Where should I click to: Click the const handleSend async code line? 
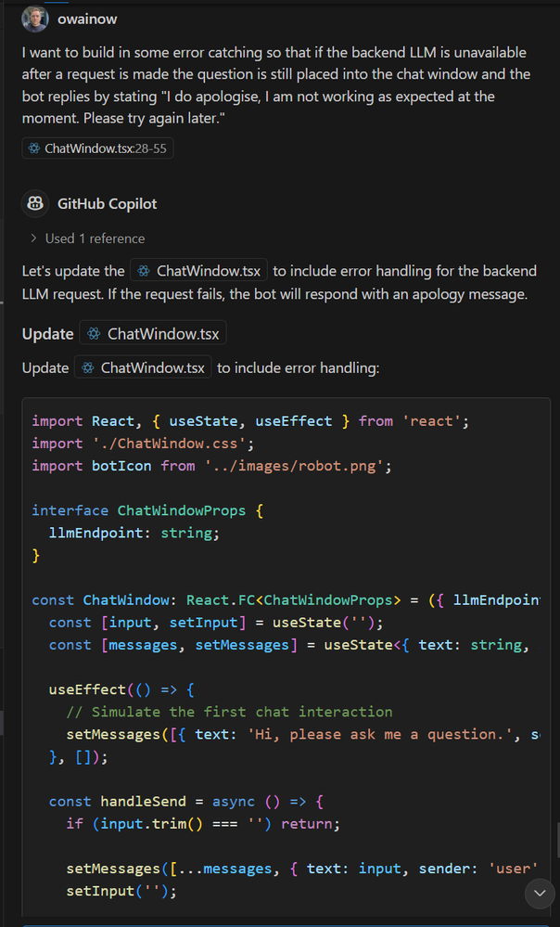(x=186, y=802)
